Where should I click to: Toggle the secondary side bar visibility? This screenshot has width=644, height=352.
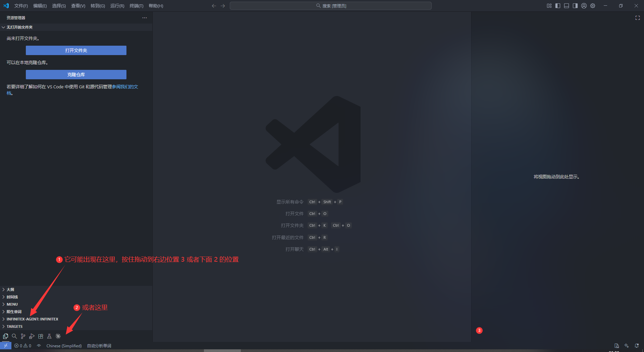(x=575, y=6)
